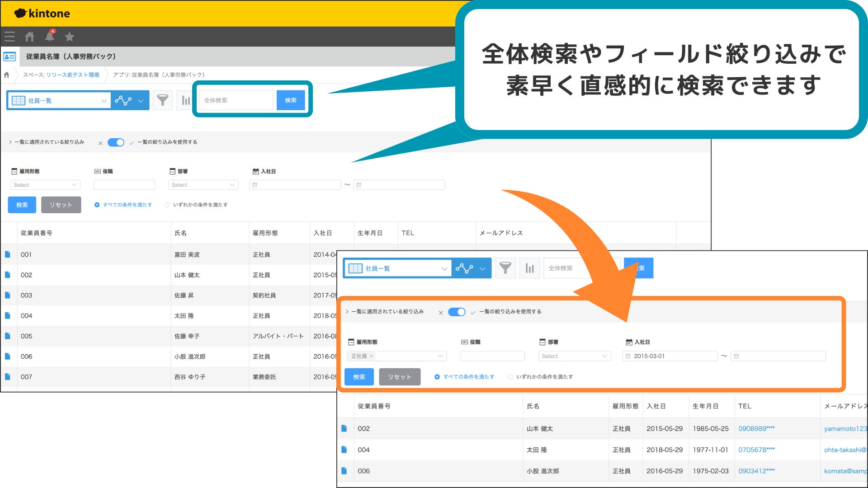Image resolution: width=868 pixels, height=488 pixels.
Task: Open the 雇用形態 Select dropdown
Action: pos(45,184)
